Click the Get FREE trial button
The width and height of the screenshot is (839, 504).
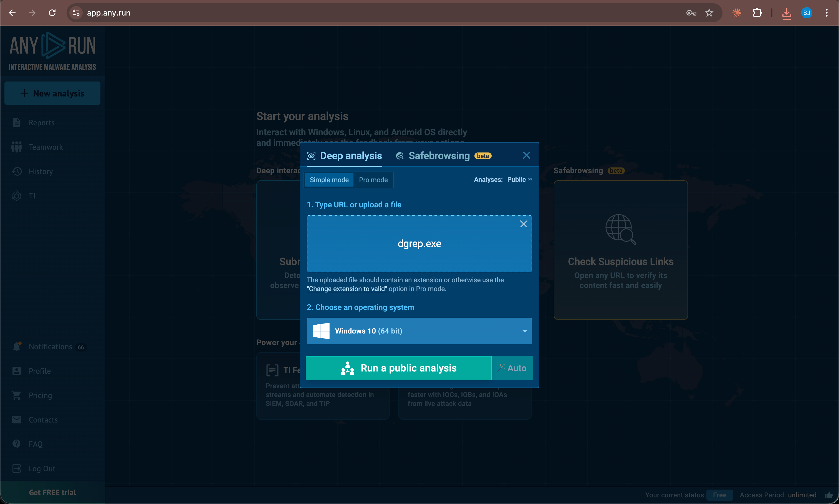(52, 492)
